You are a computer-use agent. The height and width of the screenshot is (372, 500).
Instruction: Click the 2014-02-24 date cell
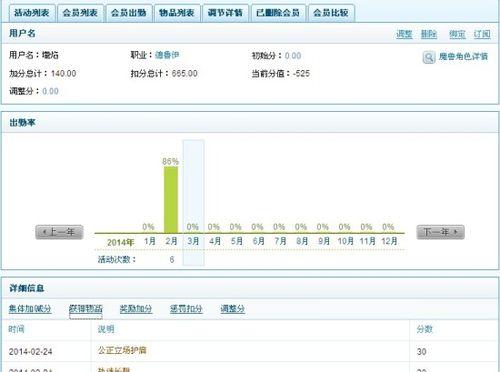[31, 352]
